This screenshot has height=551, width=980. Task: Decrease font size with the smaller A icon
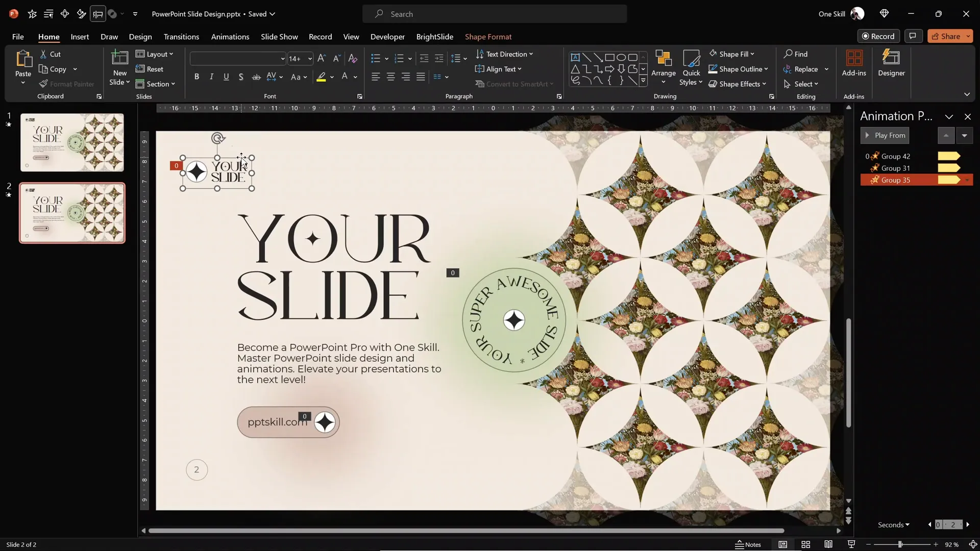[x=336, y=59]
